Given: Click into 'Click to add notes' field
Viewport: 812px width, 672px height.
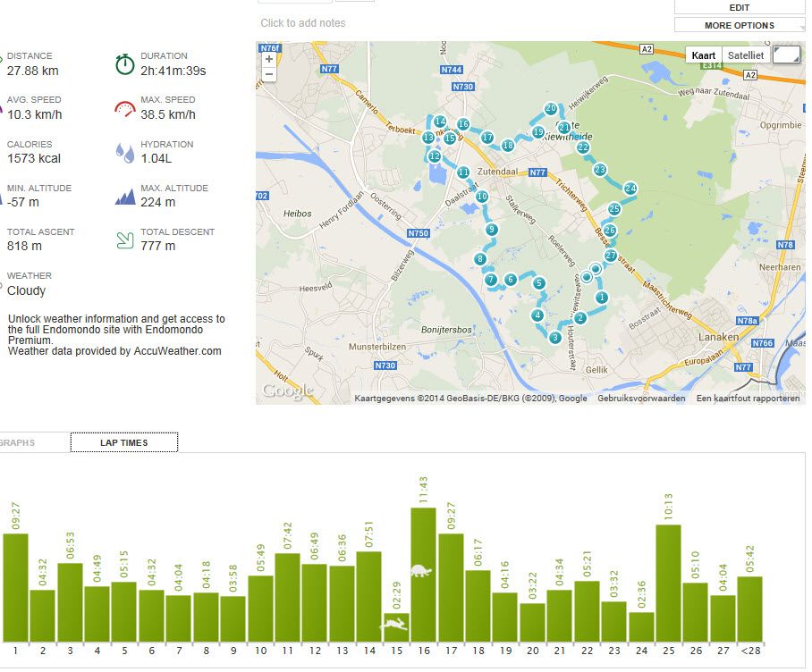Looking at the screenshot, I should 303,23.
